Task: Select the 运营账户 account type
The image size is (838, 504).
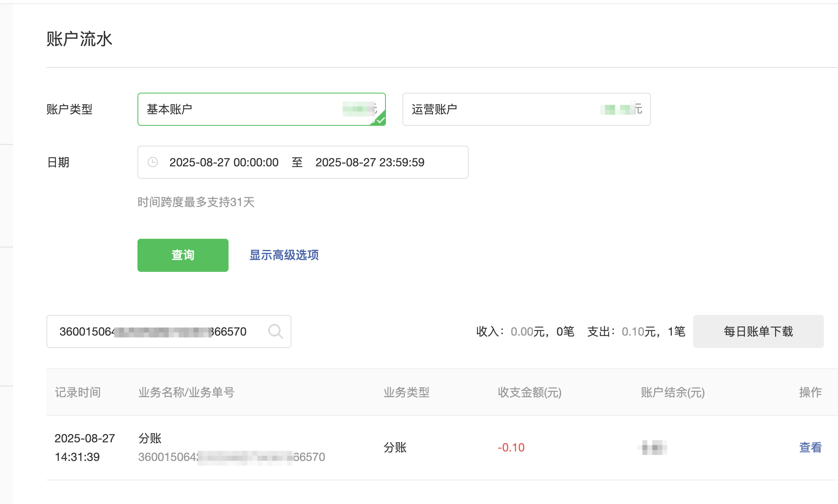Action: (x=526, y=109)
